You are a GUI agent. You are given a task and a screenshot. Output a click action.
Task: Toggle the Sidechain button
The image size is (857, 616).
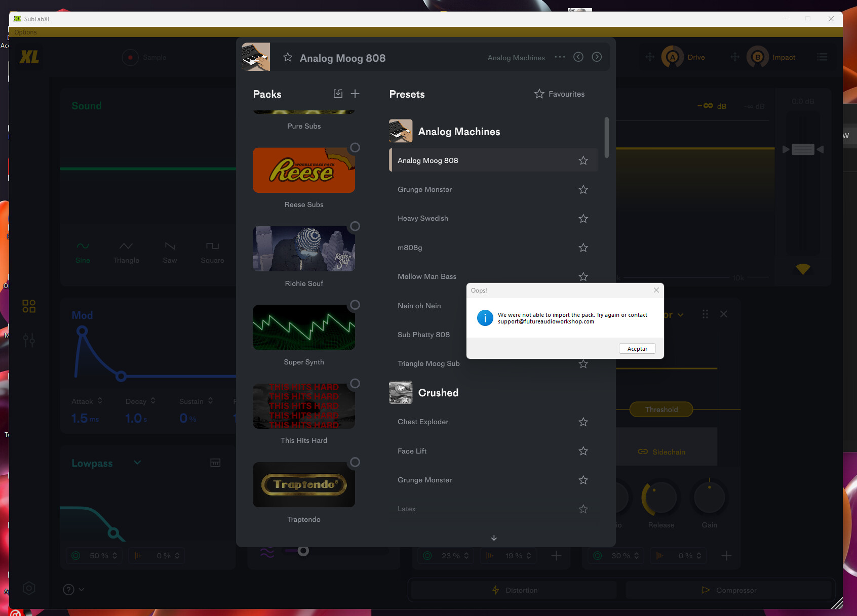(x=661, y=451)
